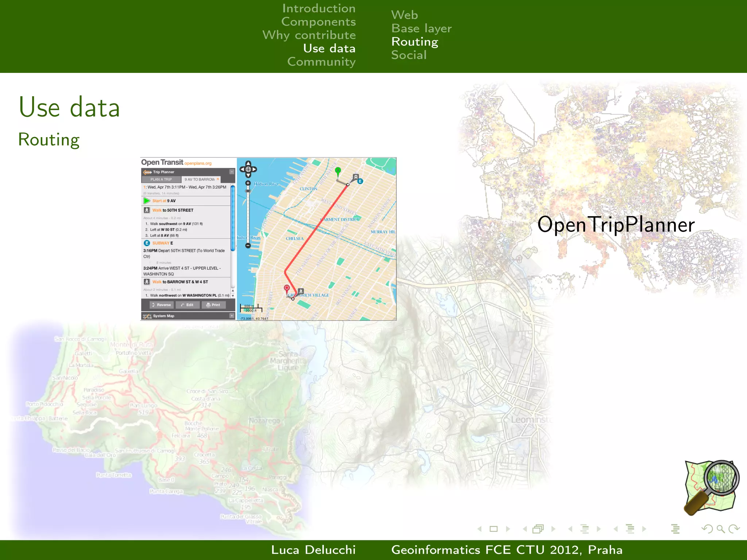The image size is (747, 560).
Task: Click previous subsection arrow in the navigation bar
Action: [570, 529]
